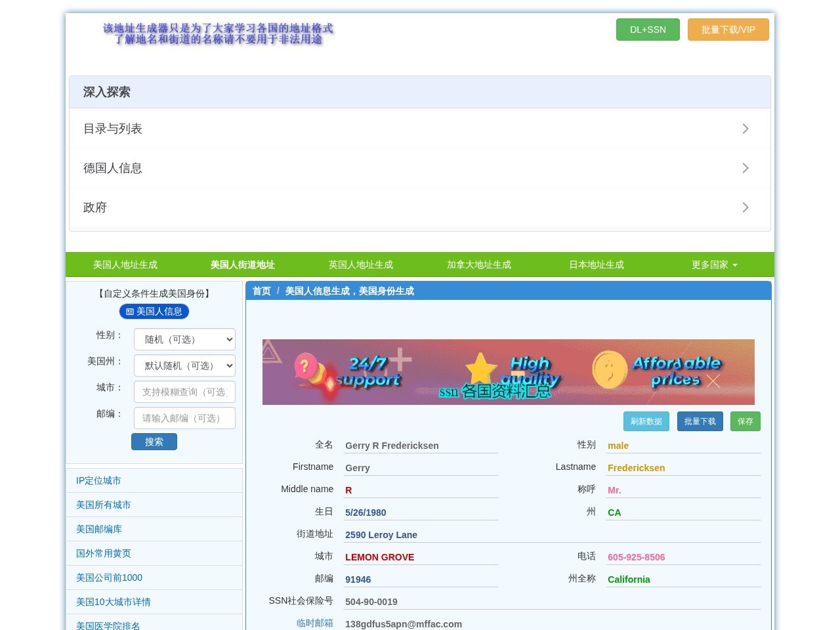Select the 日本地址生成 navigation tab
This screenshot has width=840, height=630.
click(597, 264)
